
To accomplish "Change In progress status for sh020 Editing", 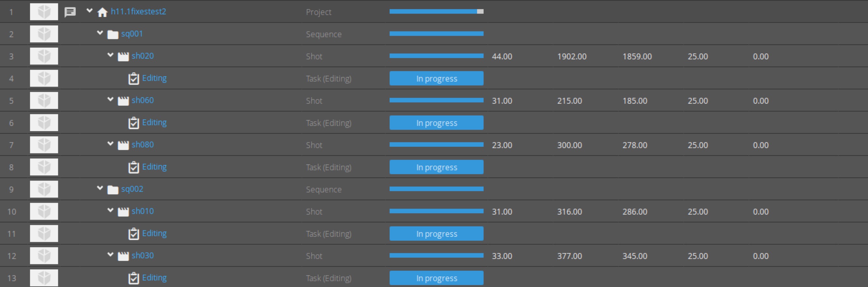I will click(436, 79).
